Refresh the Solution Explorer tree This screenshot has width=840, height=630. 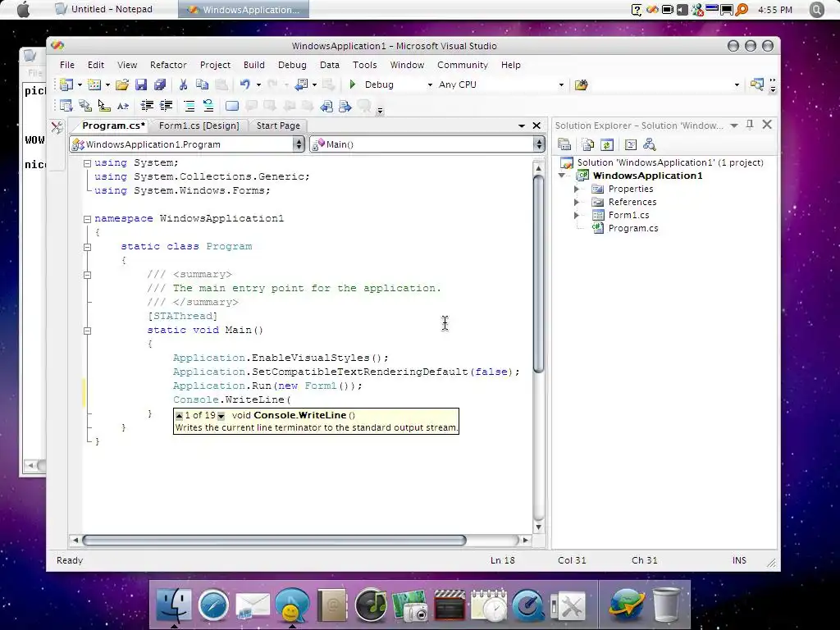coord(607,144)
